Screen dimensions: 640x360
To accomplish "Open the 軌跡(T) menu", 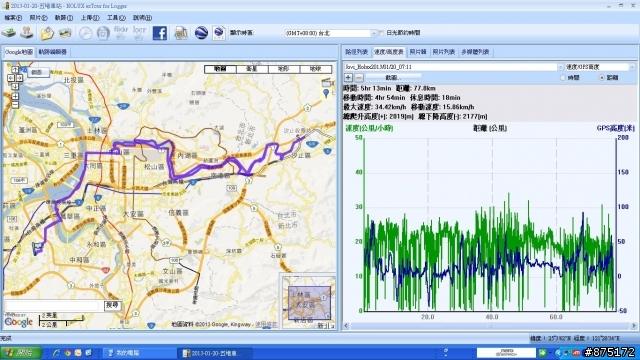I will pyautogui.click(x=64, y=18).
